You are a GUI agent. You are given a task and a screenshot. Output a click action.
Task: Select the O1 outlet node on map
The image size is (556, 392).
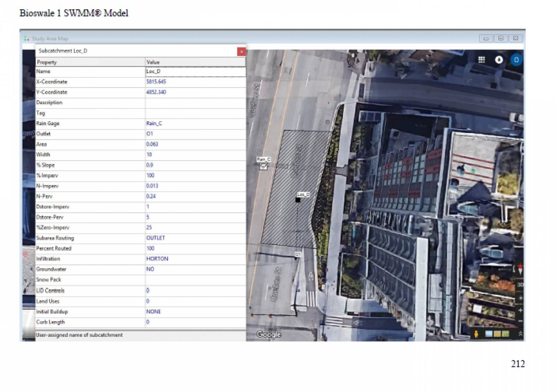[x=297, y=254]
